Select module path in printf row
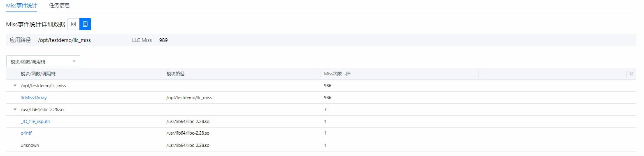 pyautogui.click(x=188, y=133)
